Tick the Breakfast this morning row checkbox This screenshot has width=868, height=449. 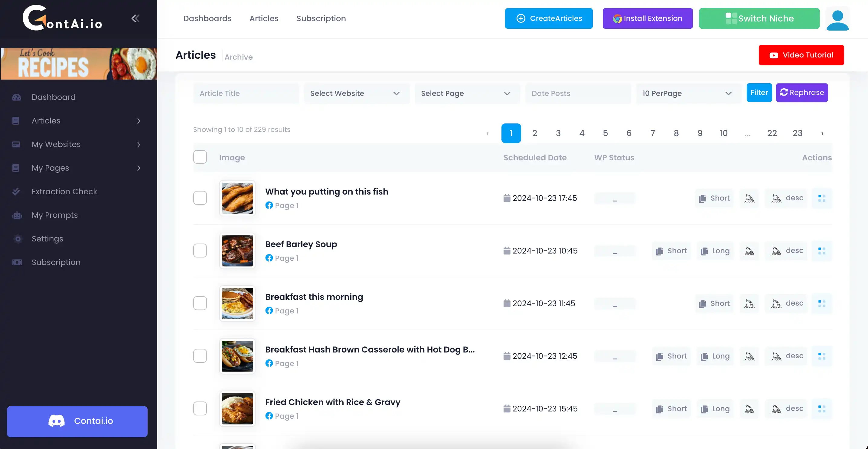200,303
